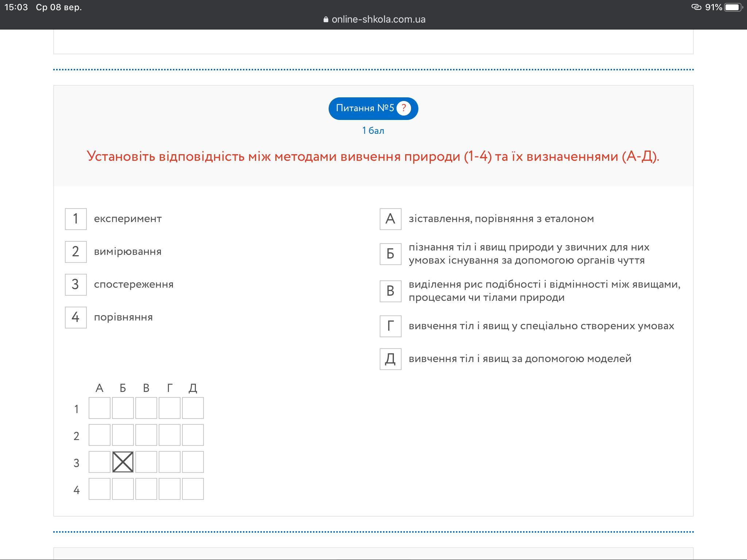Viewport: 747px width, 560px height.
Task: Check row 4 column А in answer grid
Action: tap(99, 489)
